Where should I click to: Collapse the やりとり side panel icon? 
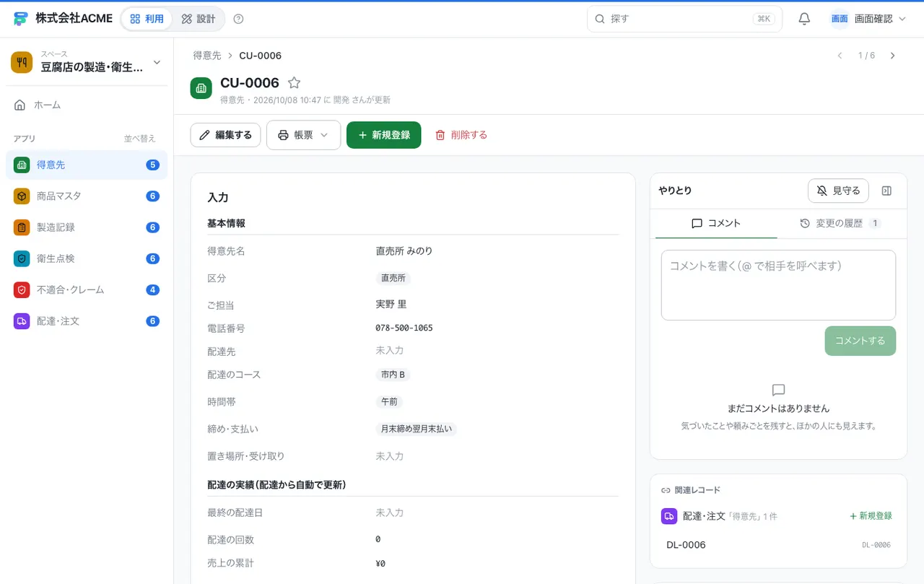click(887, 191)
